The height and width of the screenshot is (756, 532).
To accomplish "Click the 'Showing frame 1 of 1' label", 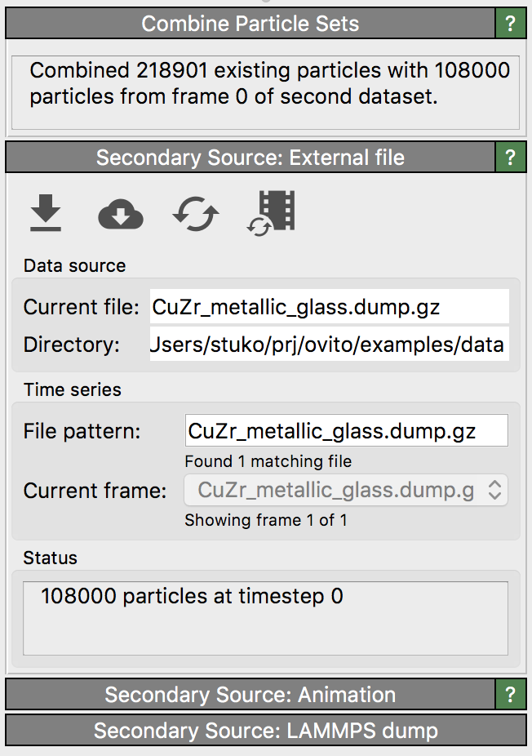I will [x=266, y=520].
